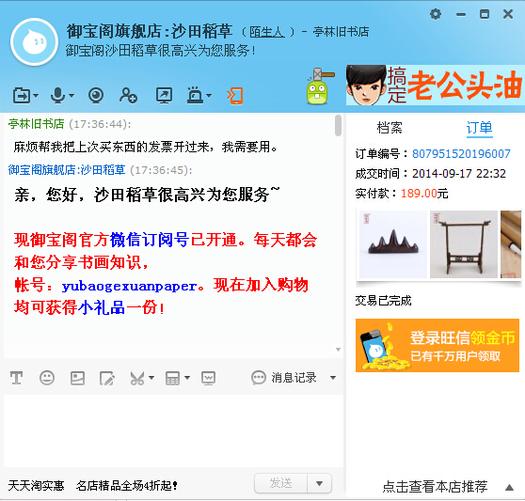Open the calculator icon in input toolbar
The image size is (525, 501).
[172, 378]
